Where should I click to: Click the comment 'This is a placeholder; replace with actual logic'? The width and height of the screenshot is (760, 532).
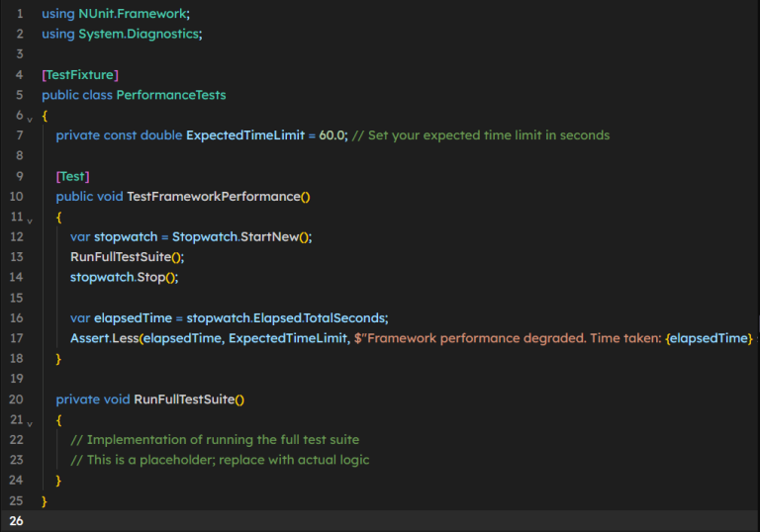(228, 460)
